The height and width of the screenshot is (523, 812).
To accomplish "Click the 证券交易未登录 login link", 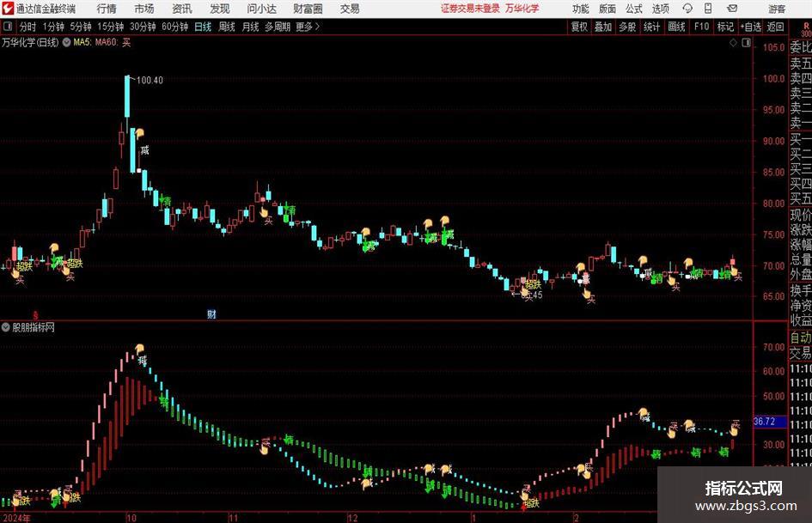I will [470, 9].
